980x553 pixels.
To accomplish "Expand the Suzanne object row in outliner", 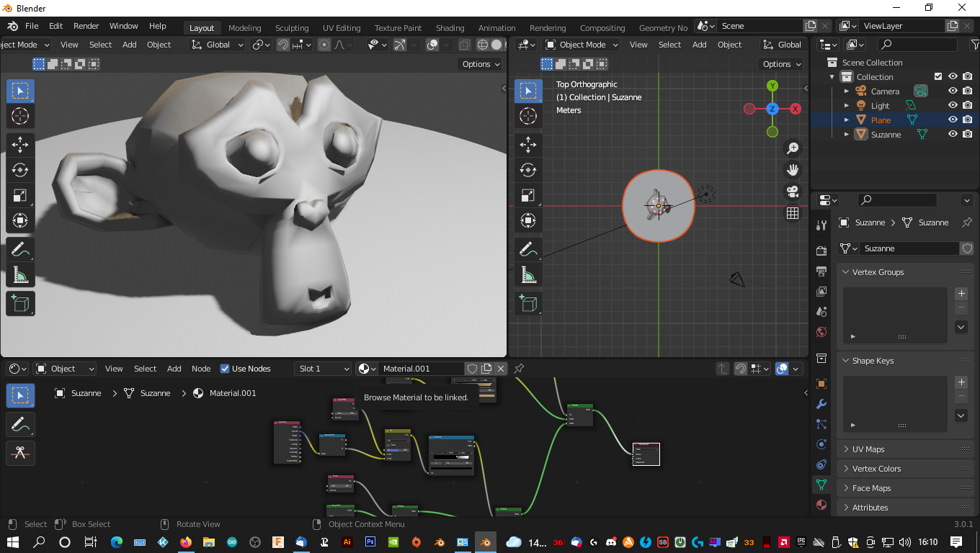I will coord(847,135).
